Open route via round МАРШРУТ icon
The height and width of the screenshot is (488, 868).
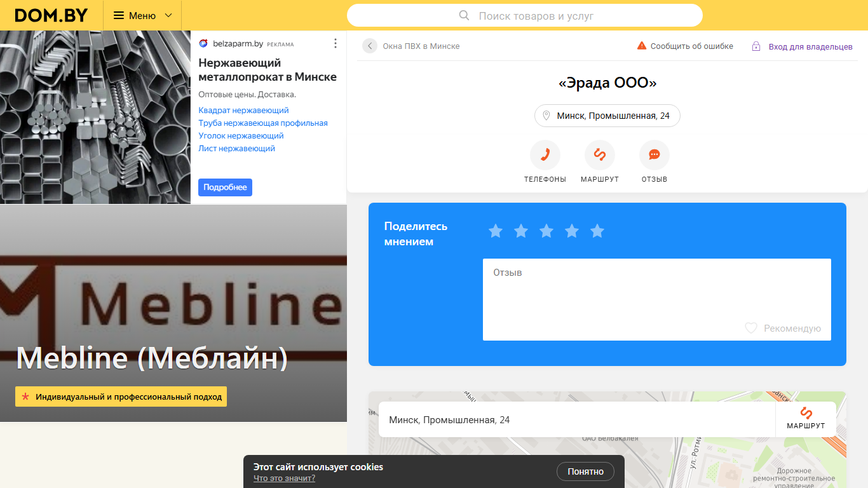[599, 155]
